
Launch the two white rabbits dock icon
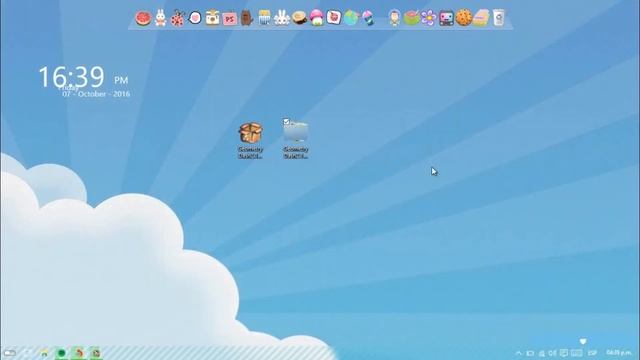(x=282, y=18)
